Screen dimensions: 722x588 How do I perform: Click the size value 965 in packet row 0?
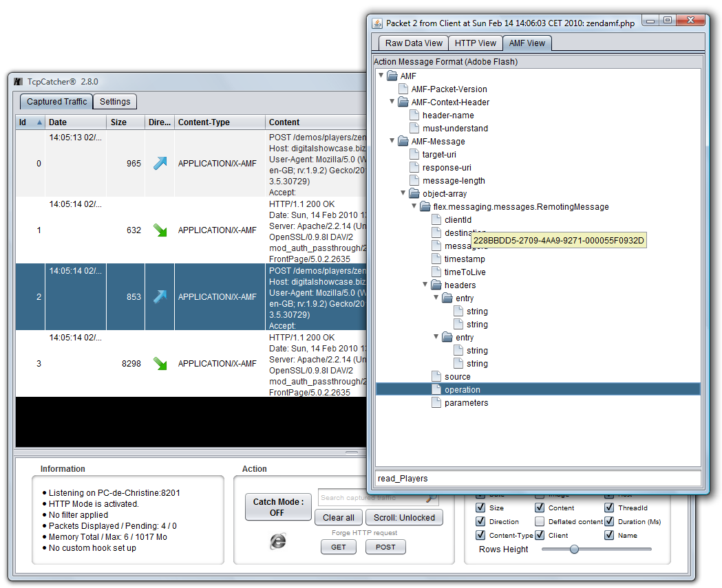[x=134, y=164]
